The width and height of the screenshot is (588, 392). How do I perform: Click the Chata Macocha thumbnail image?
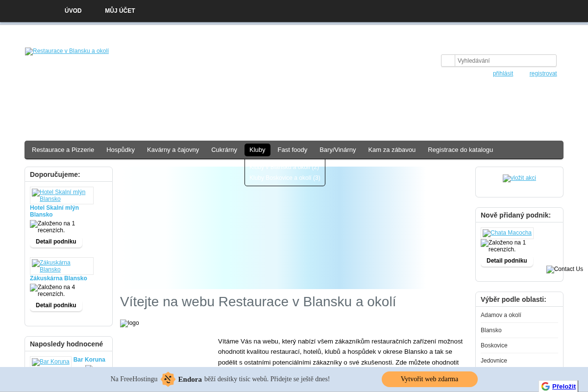[507, 233]
